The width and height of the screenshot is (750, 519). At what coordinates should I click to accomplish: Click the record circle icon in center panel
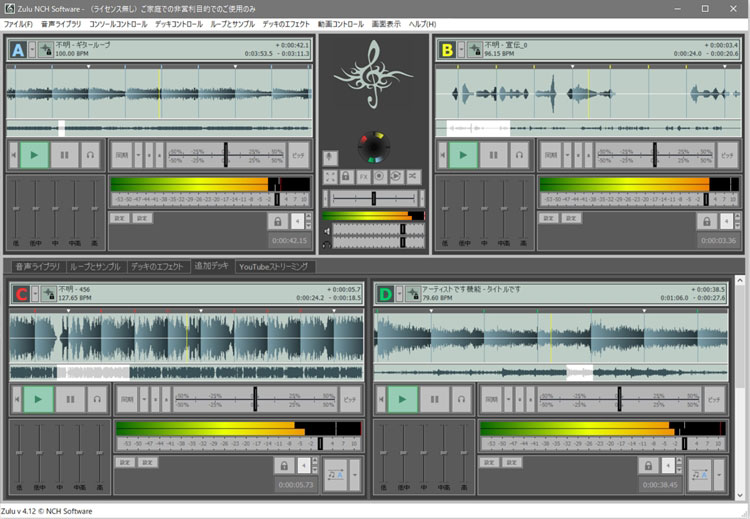coord(380,177)
